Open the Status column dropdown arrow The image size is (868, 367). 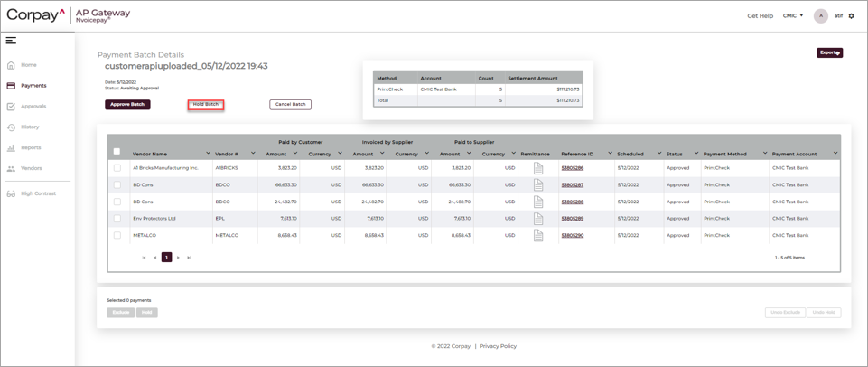coord(696,154)
